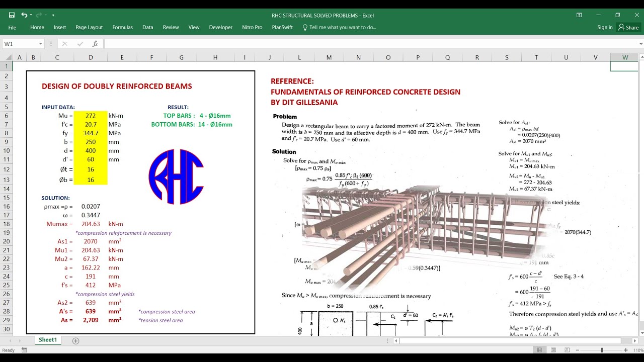Open the Undo history dropdown arrow
Image resolution: width=644 pixels, height=362 pixels.
coord(31,15)
